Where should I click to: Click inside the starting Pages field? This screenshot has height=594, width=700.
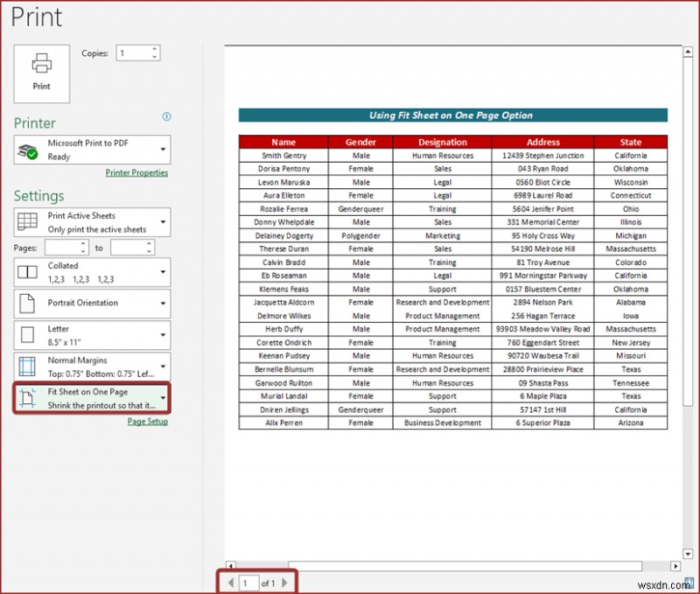click(63, 248)
